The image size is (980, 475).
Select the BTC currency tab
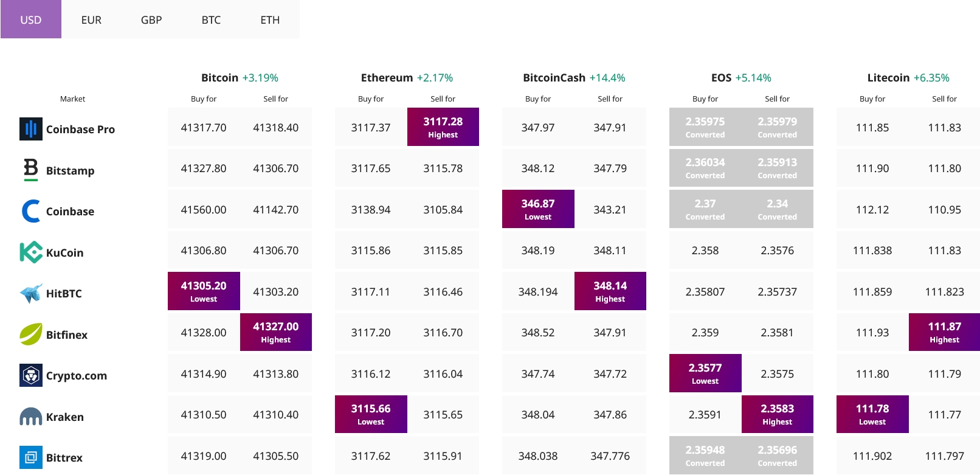(x=211, y=19)
